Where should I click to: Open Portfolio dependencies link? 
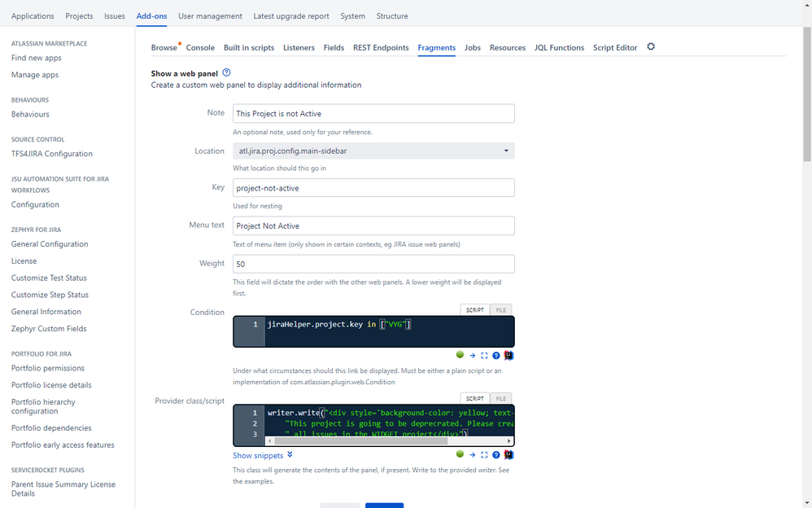[51, 428]
